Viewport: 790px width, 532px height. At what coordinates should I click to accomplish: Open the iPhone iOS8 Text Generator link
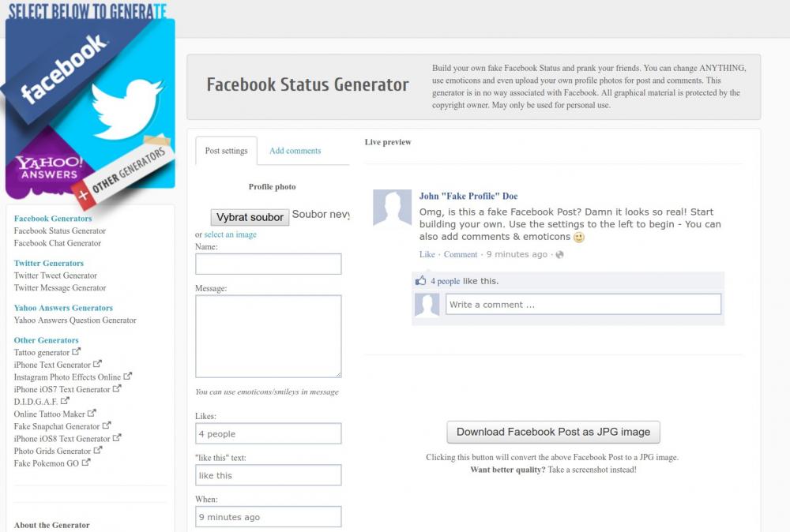62,439
